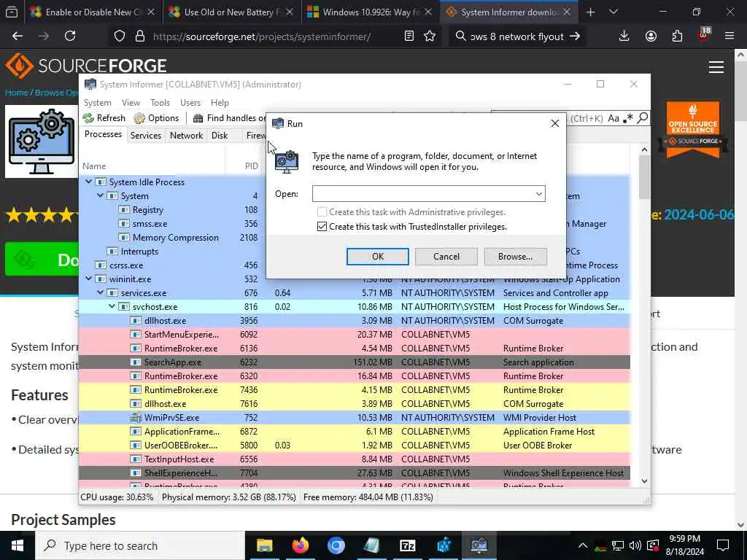List all Firefox tabs dropdown arrow
Screen dimensions: 747x560
point(614,12)
